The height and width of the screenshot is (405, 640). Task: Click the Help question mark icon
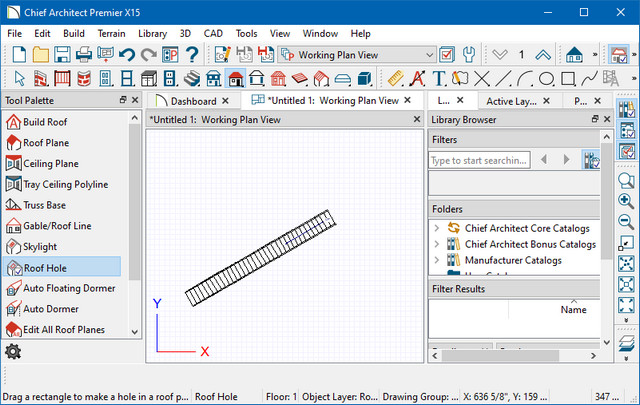(192, 54)
